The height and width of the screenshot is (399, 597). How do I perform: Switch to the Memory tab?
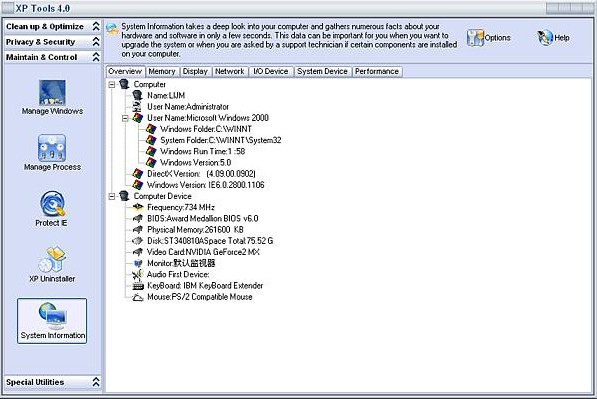(x=162, y=71)
